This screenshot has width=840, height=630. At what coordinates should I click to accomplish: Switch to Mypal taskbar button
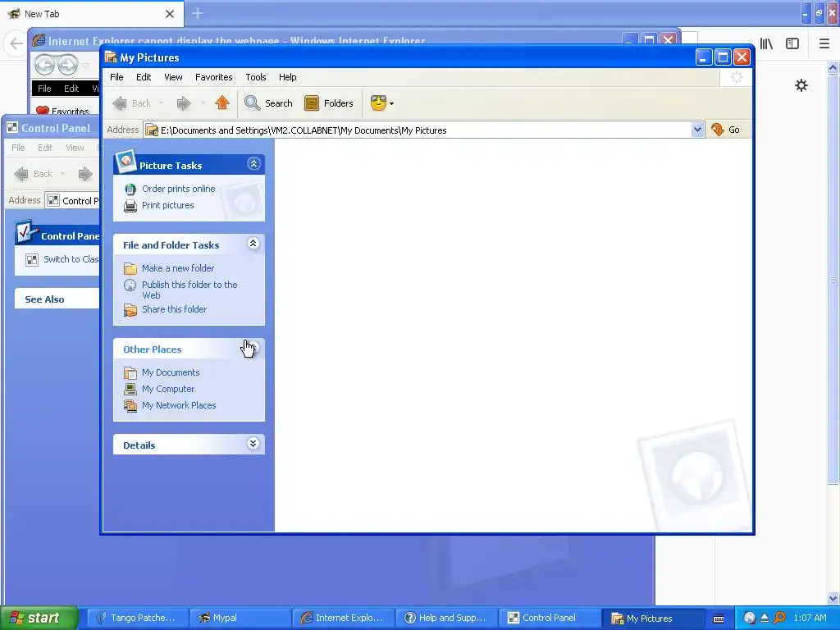(240, 618)
